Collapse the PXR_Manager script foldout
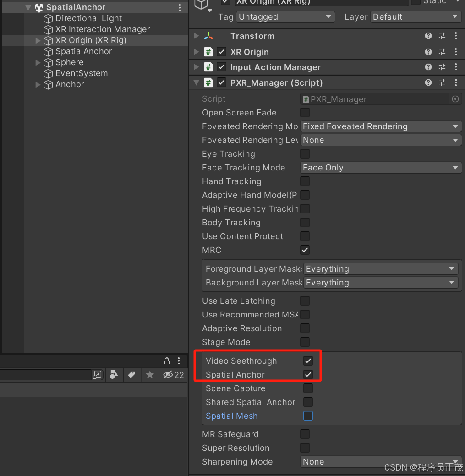465x476 pixels. pos(197,82)
